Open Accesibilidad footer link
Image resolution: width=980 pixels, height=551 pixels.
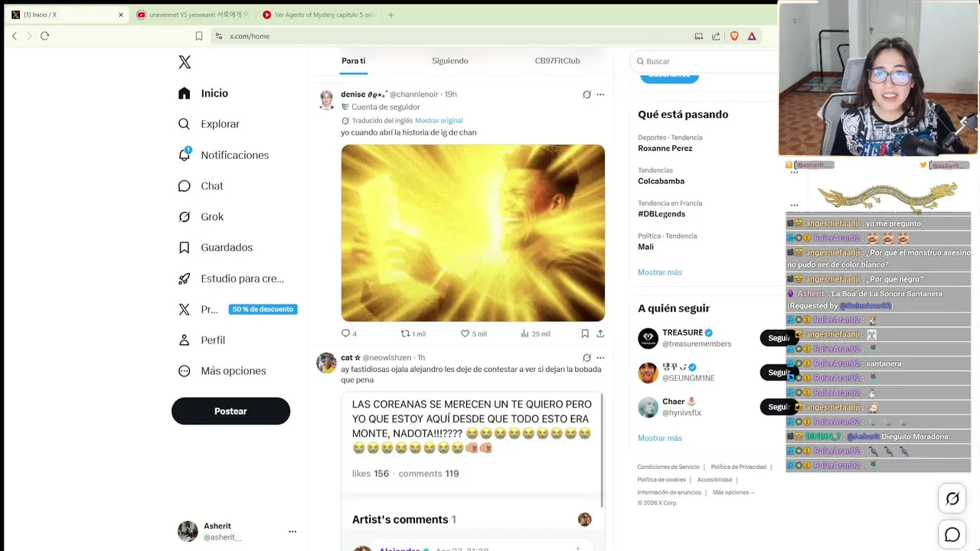pyautogui.click(x=714, y=480)
